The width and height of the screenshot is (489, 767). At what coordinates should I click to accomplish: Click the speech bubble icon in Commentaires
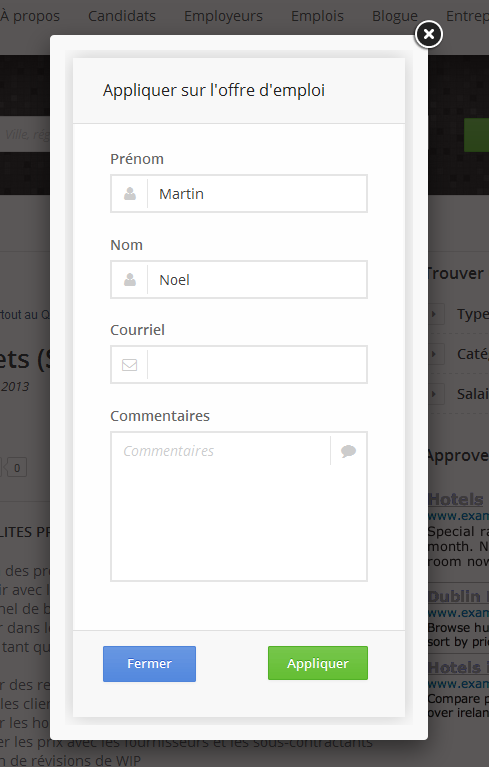348,451
